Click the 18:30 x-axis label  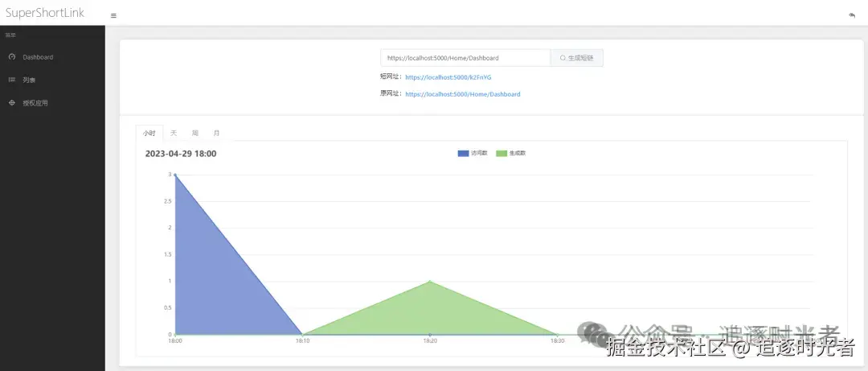(557, 341)
